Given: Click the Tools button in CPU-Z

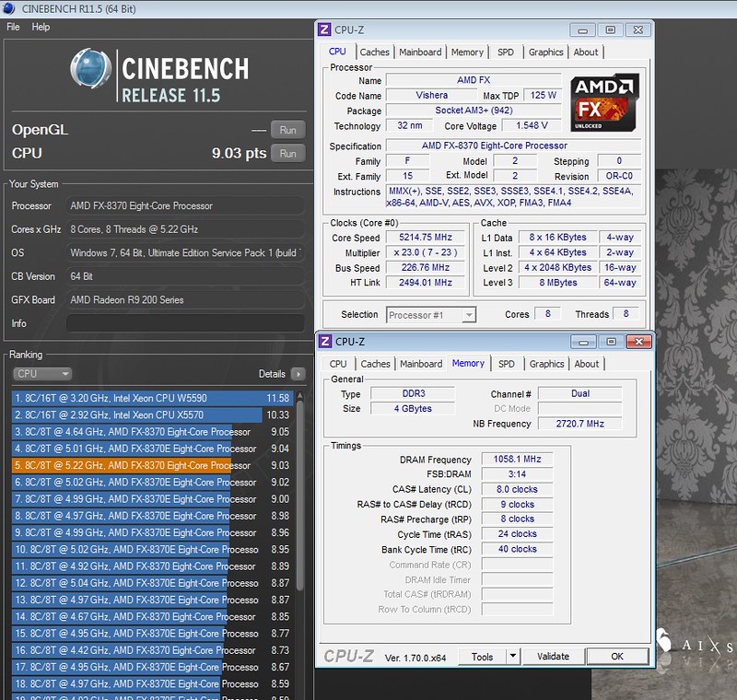Looking at the screenshot, I should (482, 657).
